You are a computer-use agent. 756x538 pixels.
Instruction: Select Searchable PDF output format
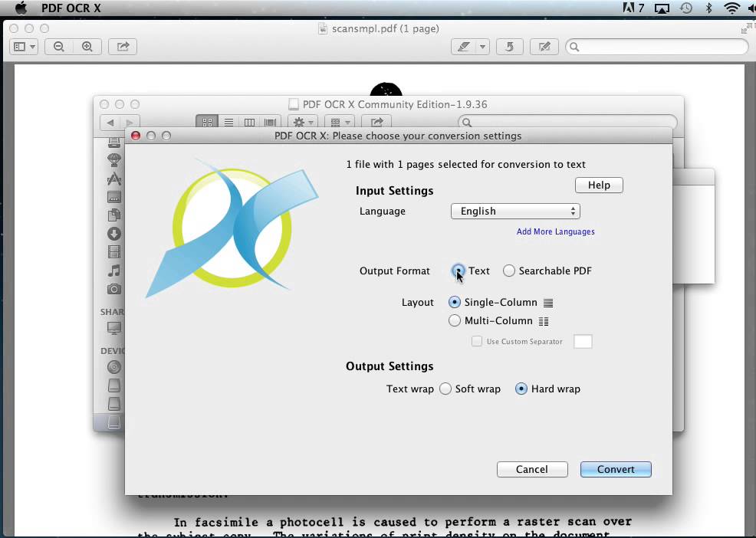[x=508, y=271]
